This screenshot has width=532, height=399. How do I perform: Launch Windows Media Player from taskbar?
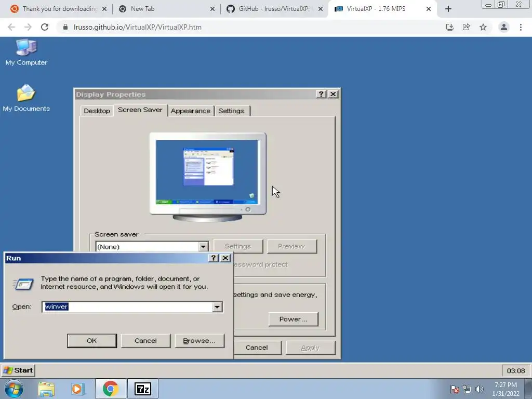[x=77, y=389]
